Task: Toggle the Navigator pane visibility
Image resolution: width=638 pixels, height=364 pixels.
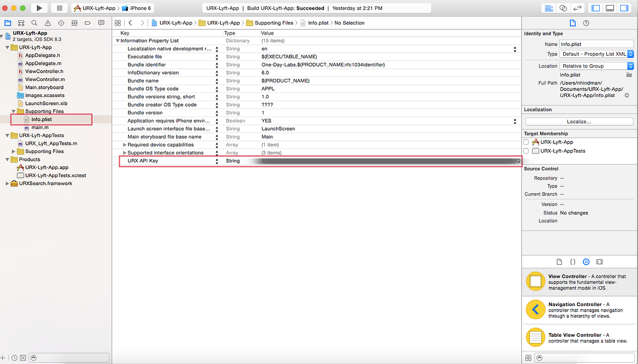Action: [596, 8]
